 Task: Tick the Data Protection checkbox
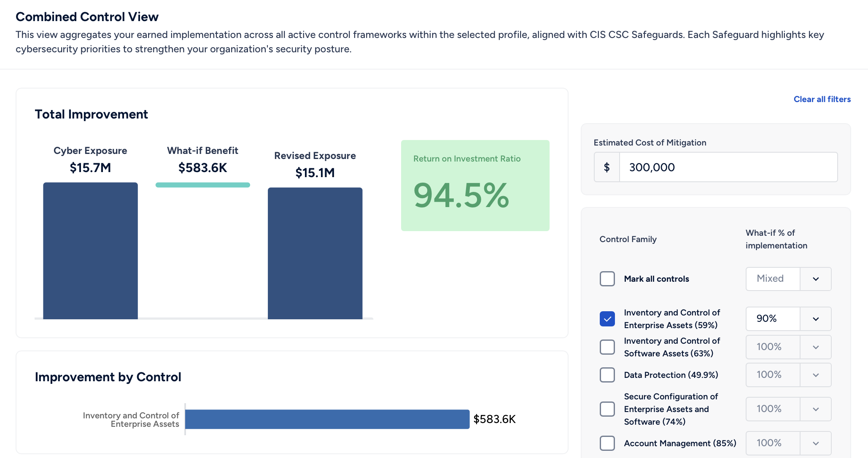607,375
